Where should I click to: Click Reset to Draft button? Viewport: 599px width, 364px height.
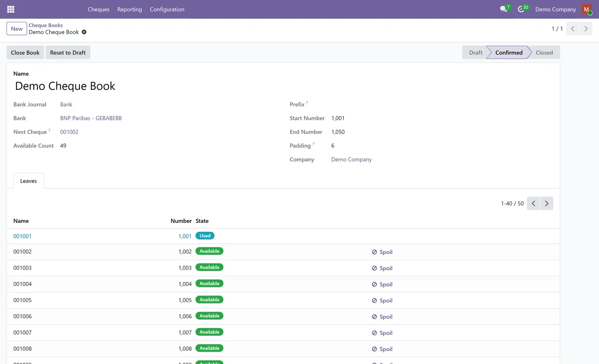68,53
